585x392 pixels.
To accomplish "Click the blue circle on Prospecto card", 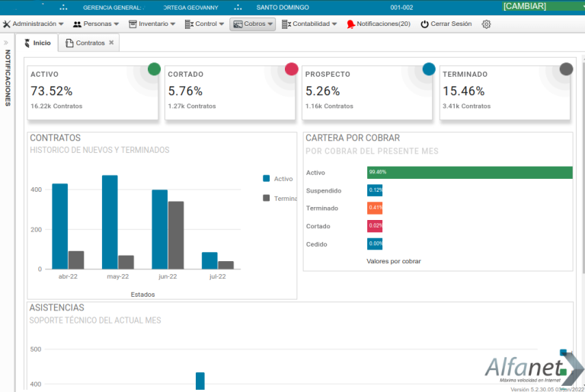I will 428,69.
